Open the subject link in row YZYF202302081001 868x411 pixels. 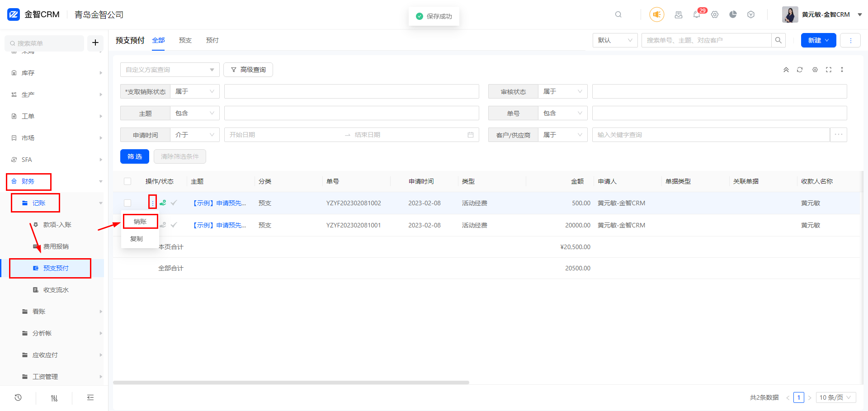220,225
